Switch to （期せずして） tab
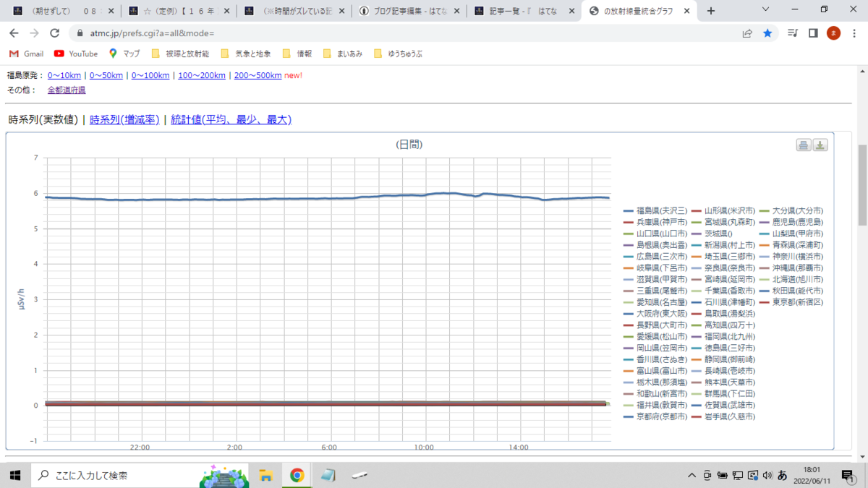This screenshot has height=488, width=868. (x=62, y=11)
